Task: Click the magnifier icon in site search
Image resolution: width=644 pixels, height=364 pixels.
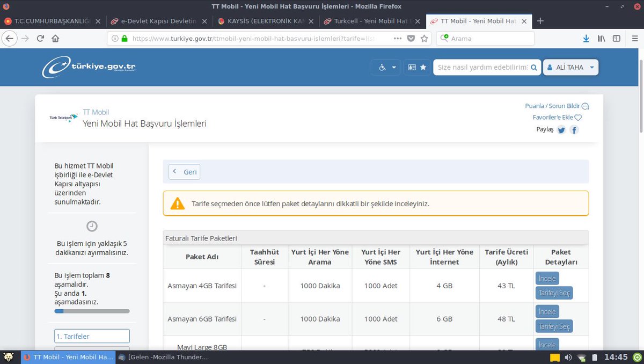Action: pyautogui.click(x=534, y=68)
